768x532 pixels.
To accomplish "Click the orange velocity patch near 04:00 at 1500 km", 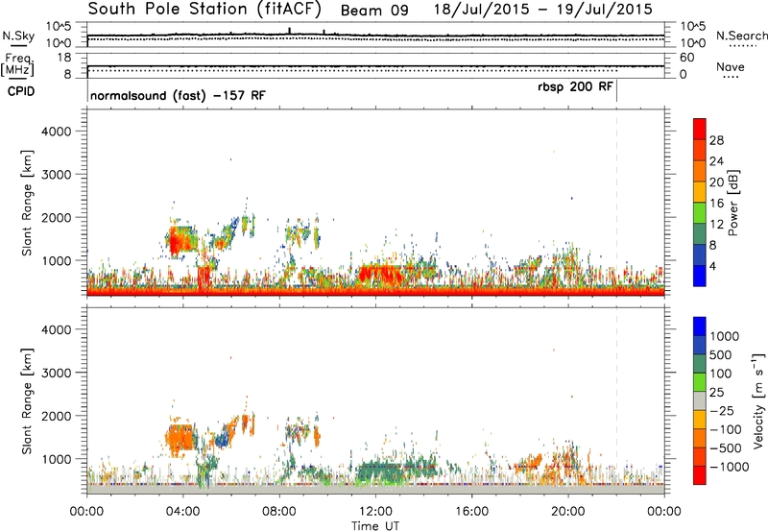I will point(179,440).
